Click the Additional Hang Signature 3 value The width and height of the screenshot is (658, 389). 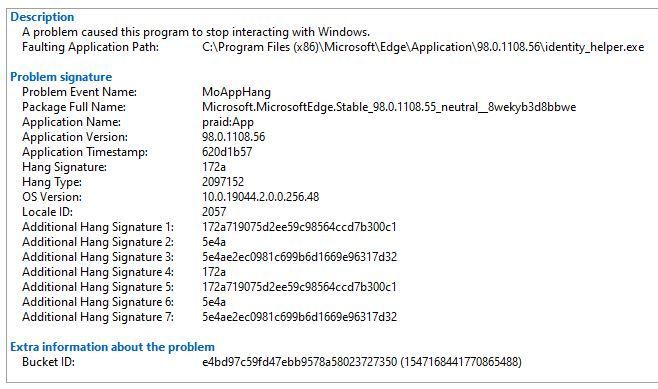[x=299, y=257]
